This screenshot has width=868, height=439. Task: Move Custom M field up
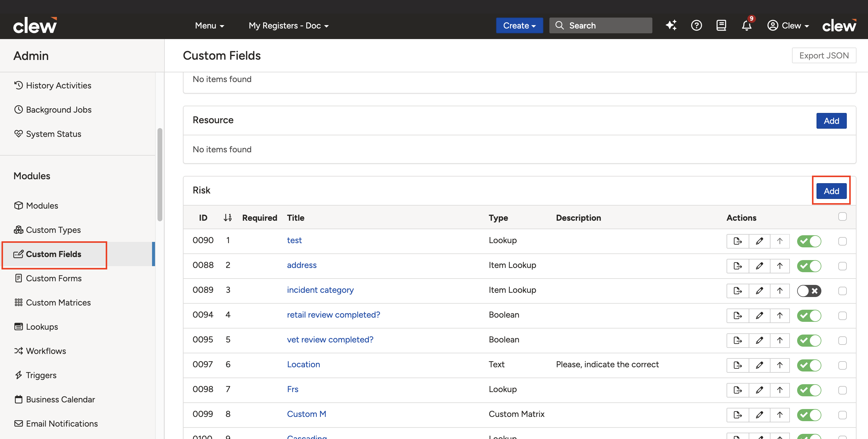pos(780,415)
